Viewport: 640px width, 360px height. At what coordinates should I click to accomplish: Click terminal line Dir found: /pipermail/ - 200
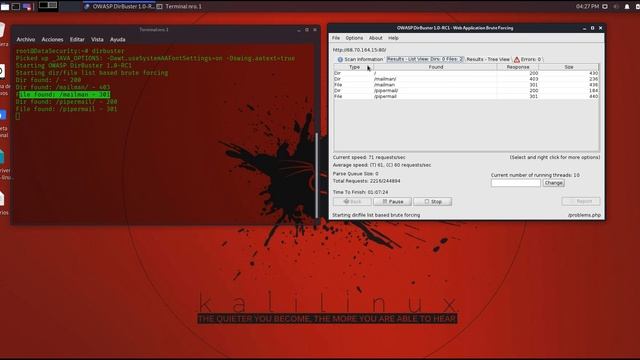[67, 102]
